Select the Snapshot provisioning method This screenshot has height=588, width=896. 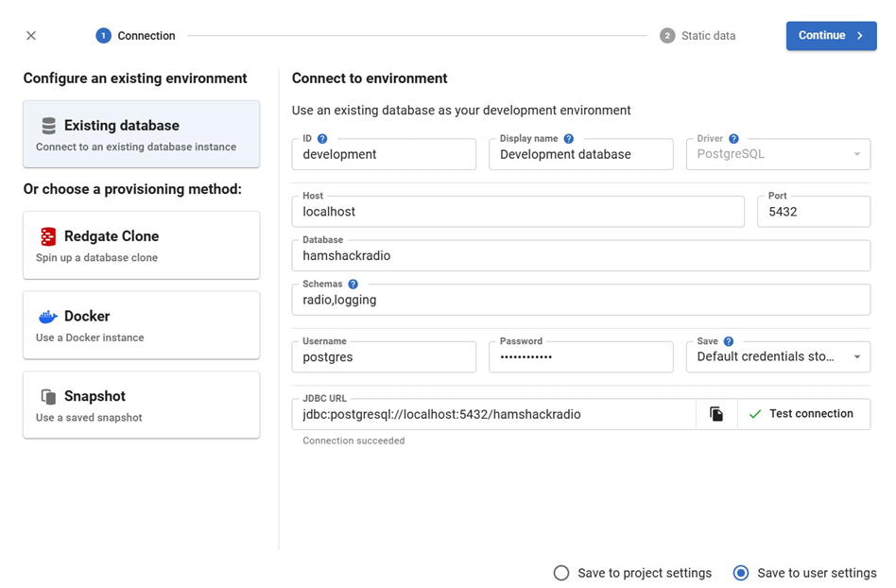(x=141, y=405)
